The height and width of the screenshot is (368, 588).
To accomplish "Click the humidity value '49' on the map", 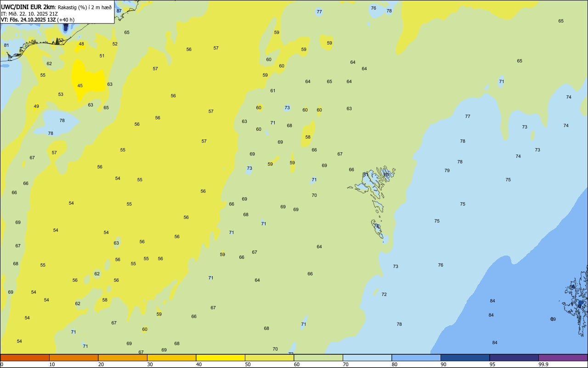I will pyautogui.click(x=36, y=106).
